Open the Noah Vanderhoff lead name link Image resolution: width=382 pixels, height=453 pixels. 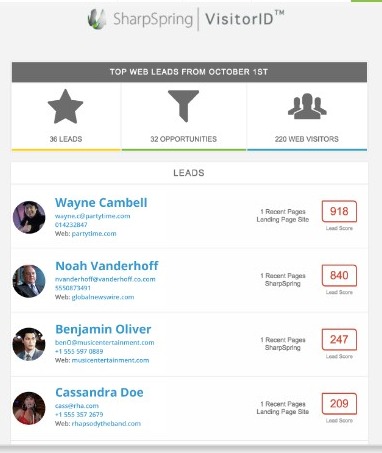pos(107,266)
